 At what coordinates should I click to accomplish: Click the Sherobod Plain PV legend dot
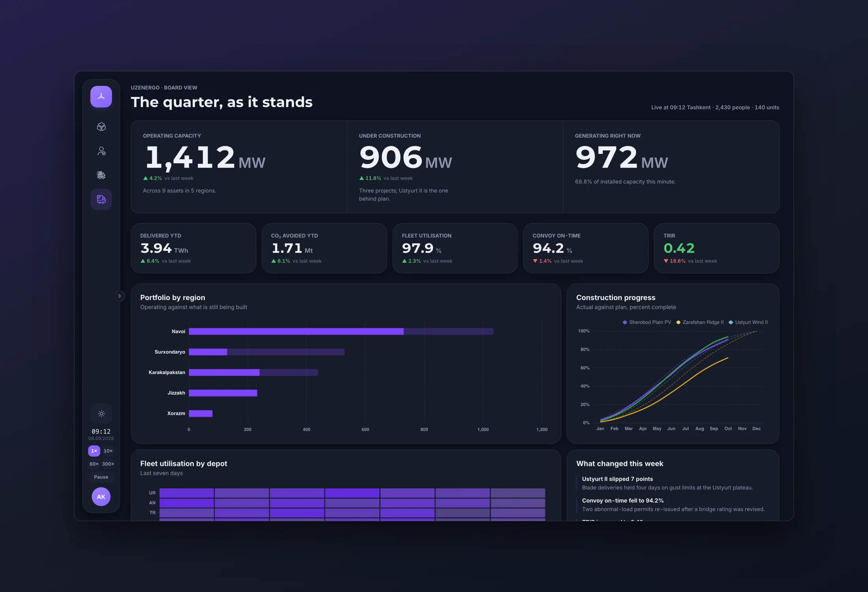pyautogui.click(x=625, y=322)
